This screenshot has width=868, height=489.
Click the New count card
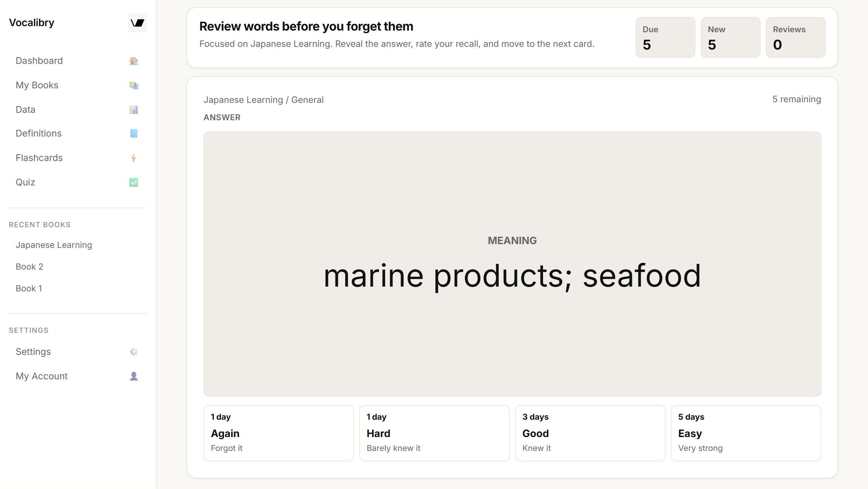pos(730,37)
